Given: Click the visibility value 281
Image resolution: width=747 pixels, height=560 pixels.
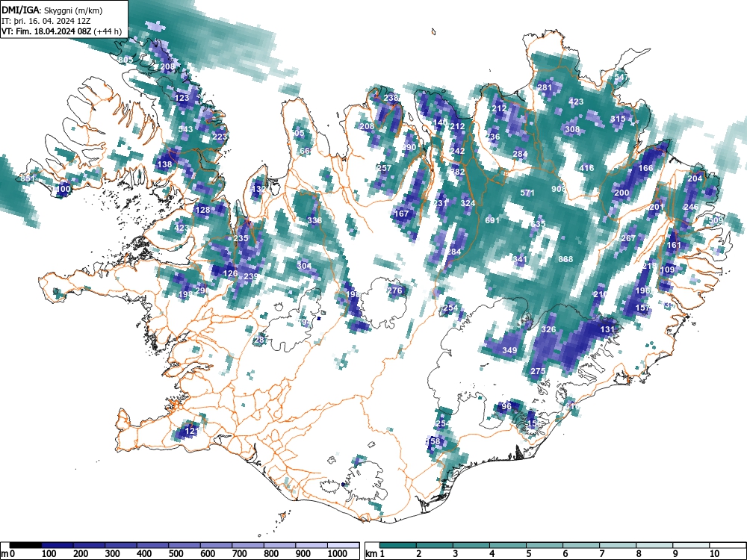Looking at the screenshot, I should 545,87.
